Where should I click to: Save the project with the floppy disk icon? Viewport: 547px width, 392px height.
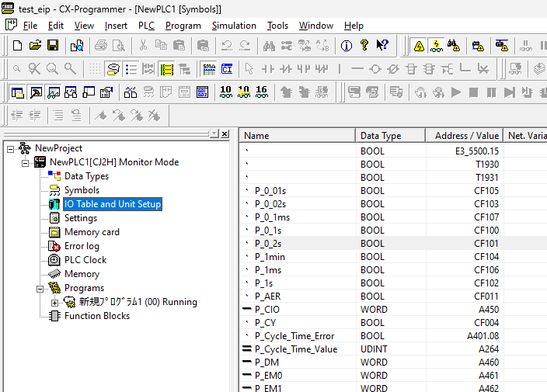[53, 45]
